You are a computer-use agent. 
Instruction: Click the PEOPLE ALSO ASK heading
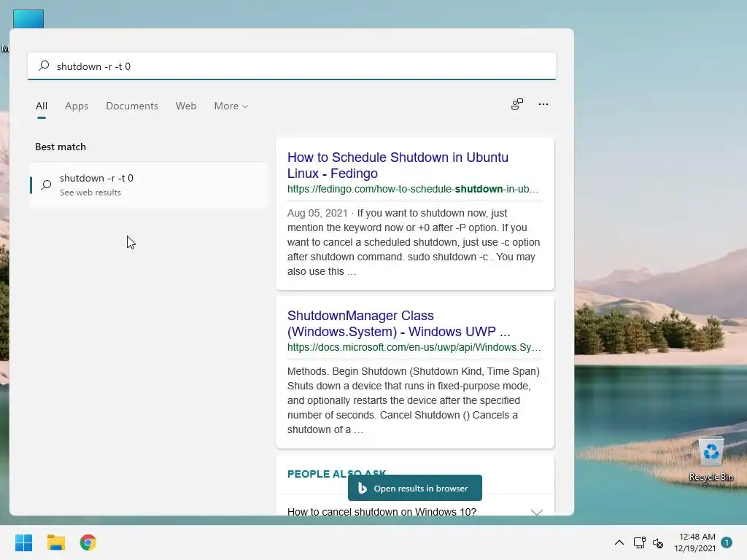tap(336, 473)
